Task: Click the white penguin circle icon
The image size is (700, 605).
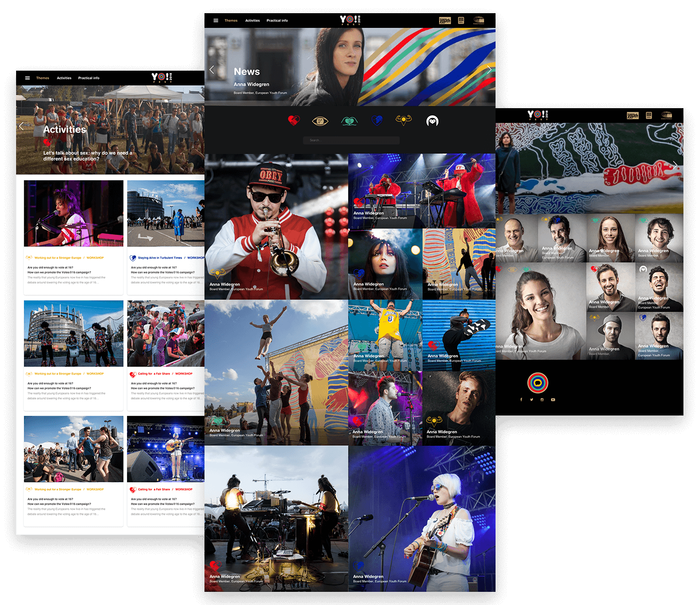Action: coord(432,121)
